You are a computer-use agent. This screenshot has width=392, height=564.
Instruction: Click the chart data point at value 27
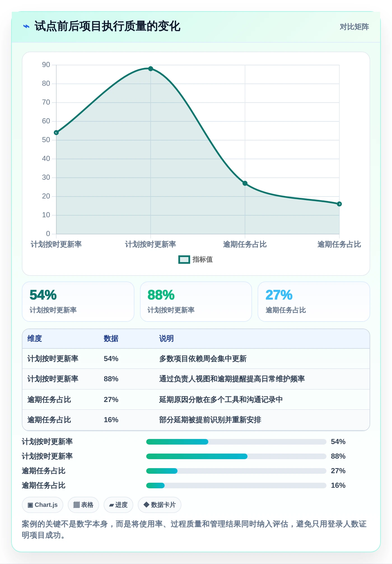[x=245, y=183]
